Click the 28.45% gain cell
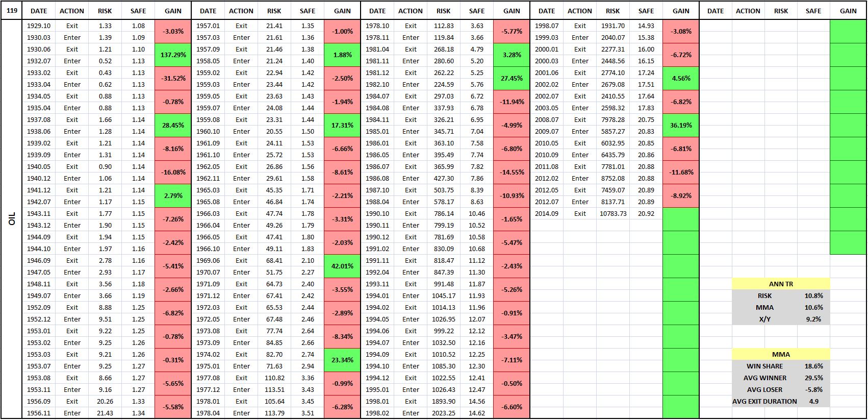 pyautogui.click(x=173, y=125)
